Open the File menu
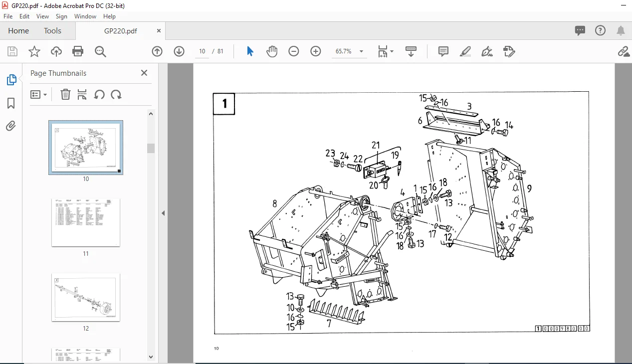 click(x=8, y=16)
